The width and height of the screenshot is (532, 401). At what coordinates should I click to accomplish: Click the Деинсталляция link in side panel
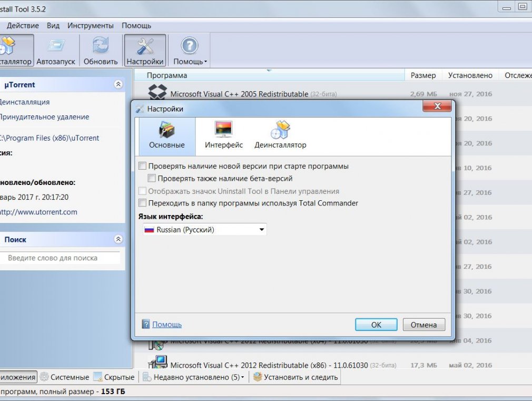(25, 102)
